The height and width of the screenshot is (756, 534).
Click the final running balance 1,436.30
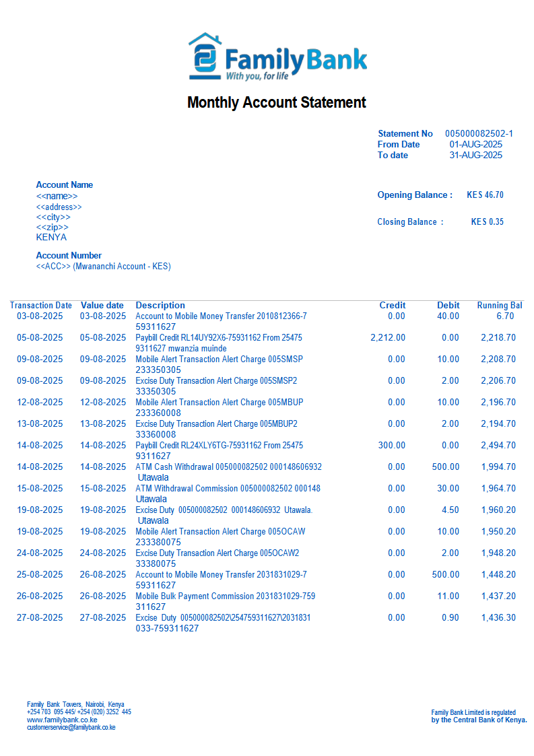498,617
